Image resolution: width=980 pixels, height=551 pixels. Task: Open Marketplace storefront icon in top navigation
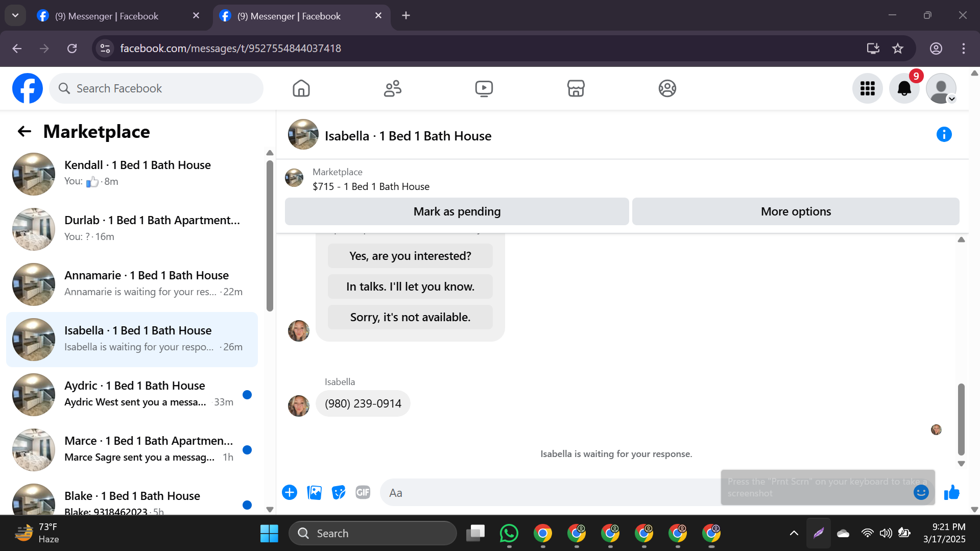(576, 88)
